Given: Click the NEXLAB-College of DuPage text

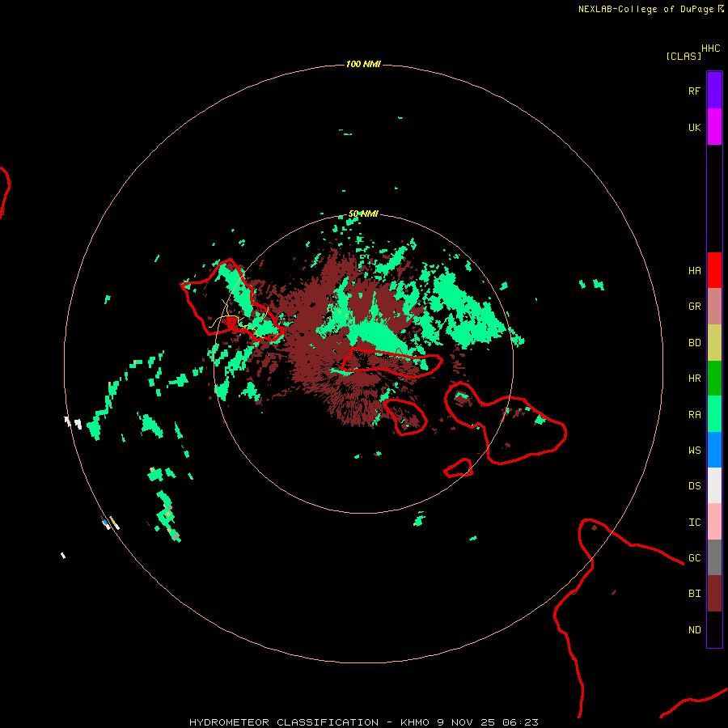Looking at the screenshot, I should click(645, 9).
